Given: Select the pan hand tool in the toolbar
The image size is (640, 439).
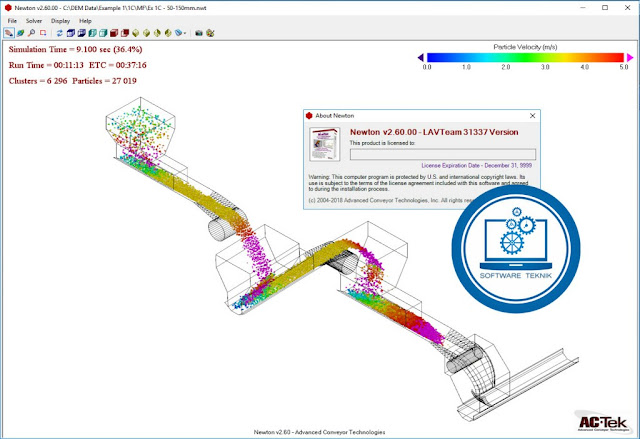Looking at the screenshot, I should pyautogui.click(x=9, y=33).
